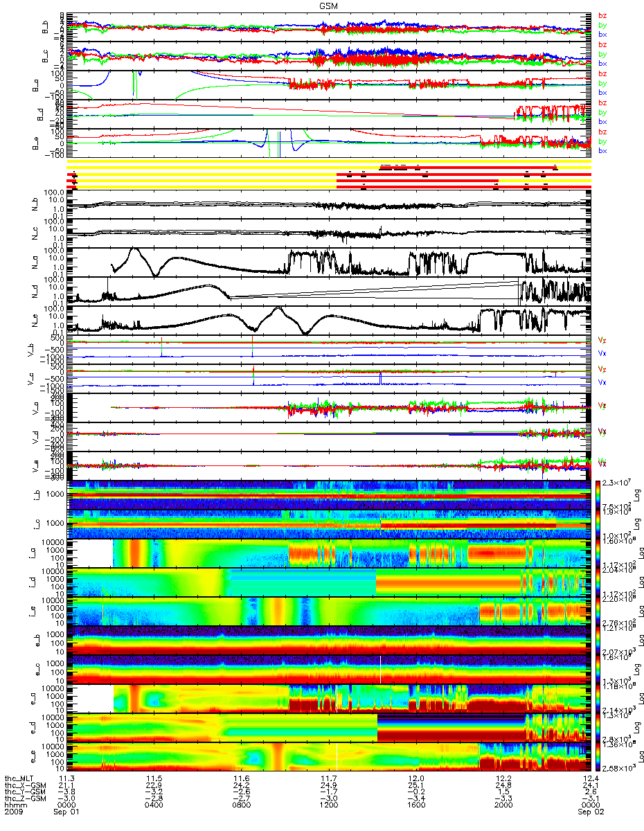
Task: Click the 2000 time tick label
Action: tap(502, 806)
